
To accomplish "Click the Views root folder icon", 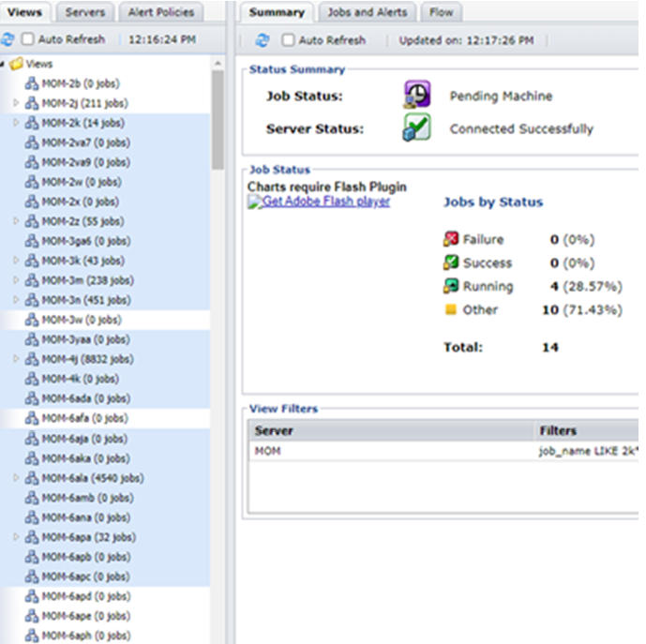I will [16, 65].
